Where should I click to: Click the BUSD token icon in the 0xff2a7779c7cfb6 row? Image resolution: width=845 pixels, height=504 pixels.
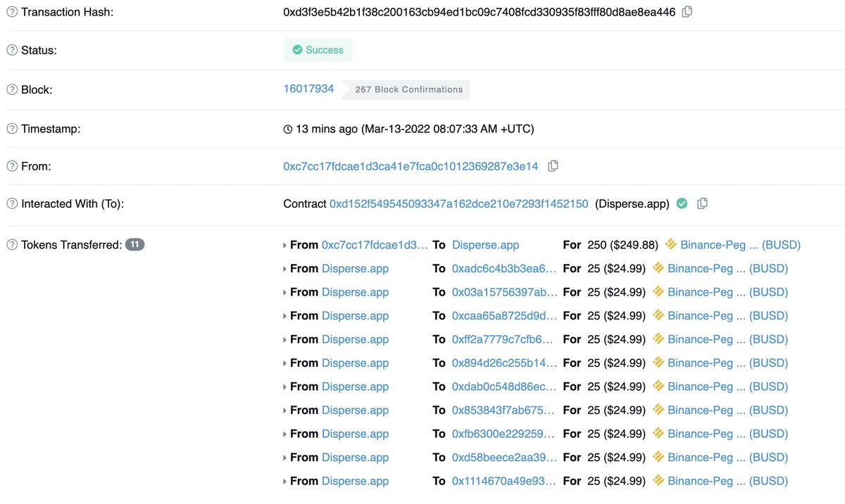click(658, 339)
